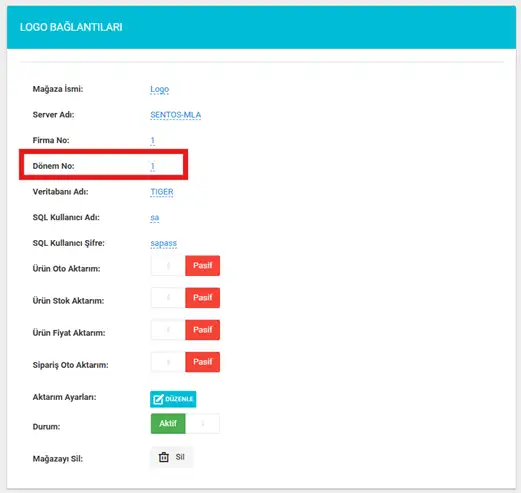Edit the Mağaza İsmi value Logo

click(x=159, y=89)
